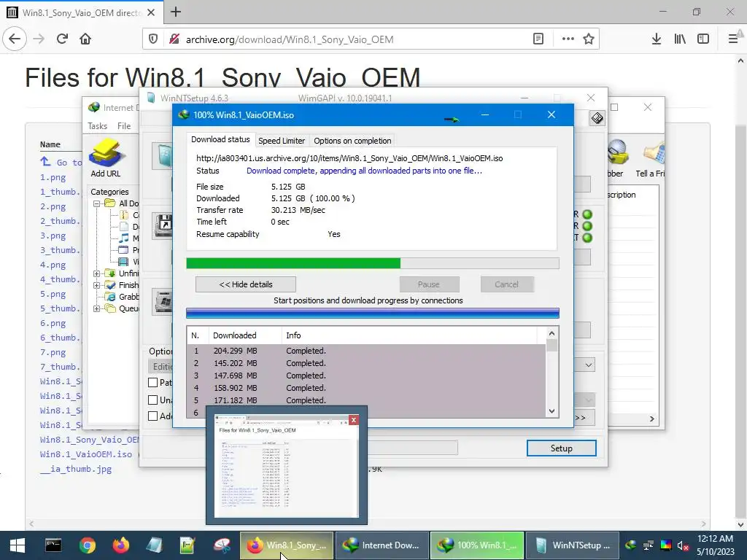Image resolution: width=747 pixels, height=560 pixels.
Task: Switch to WinNTSetup taskbar button
Action: tap(572, 545)
